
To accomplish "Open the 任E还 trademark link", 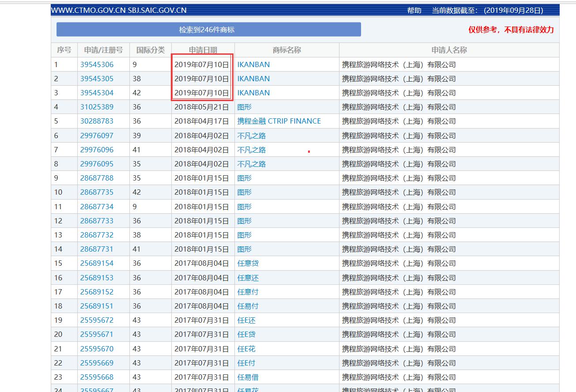I will 246,320.
